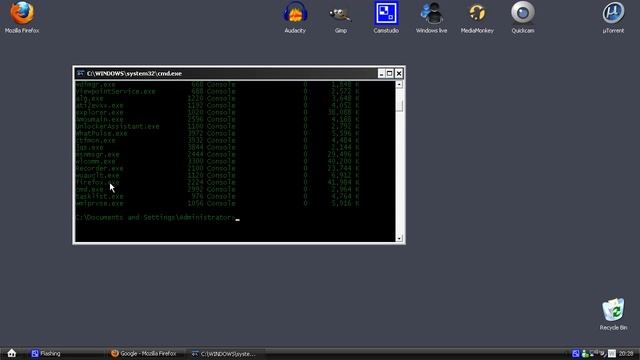This screenshot has width=640, height=360.
Task: Open the µTorrent desktop icon
Action: pos(613,17)
